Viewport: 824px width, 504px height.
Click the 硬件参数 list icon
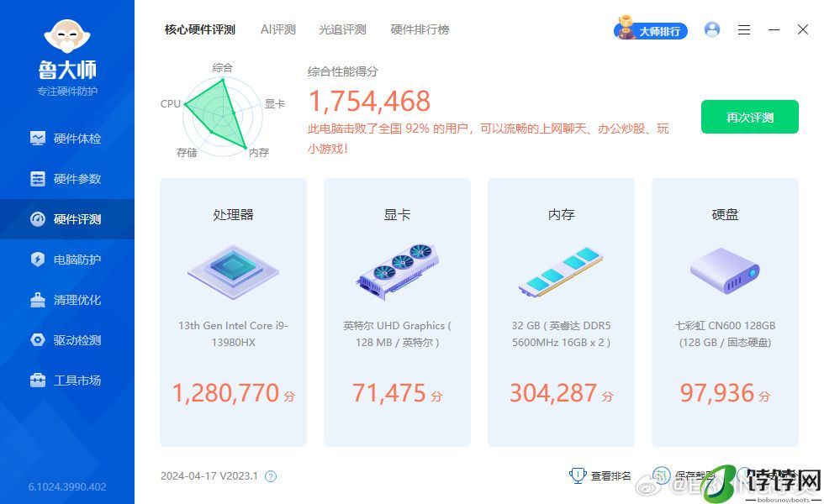pos(38,179)
